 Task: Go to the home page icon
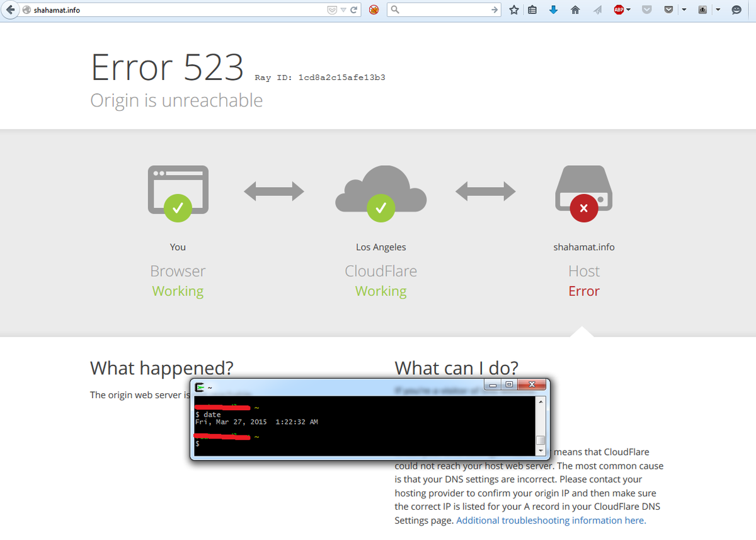[x=575, y=10]
